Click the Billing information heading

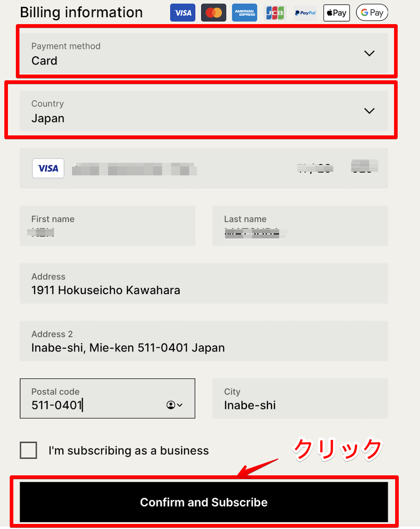(x=81, y=13)
